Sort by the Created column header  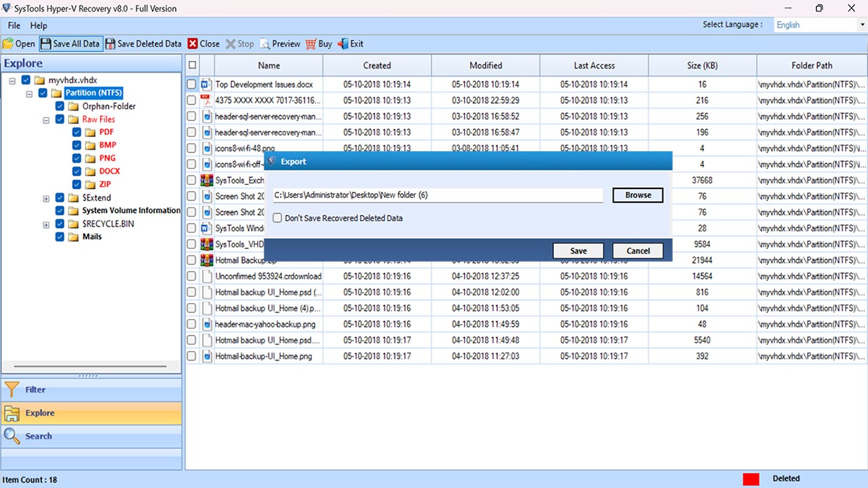pyautogui.click(x=377, y=66)
